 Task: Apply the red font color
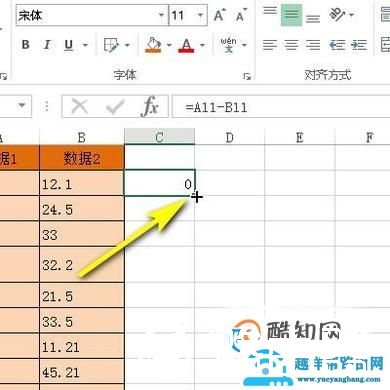click(x=186, y=45)
